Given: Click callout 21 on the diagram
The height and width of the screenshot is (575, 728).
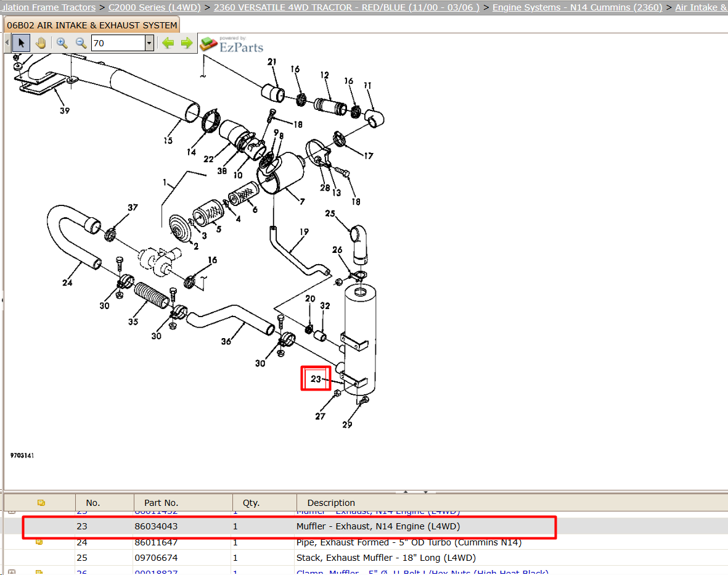Looking at the screenshot, I should 272,61.
